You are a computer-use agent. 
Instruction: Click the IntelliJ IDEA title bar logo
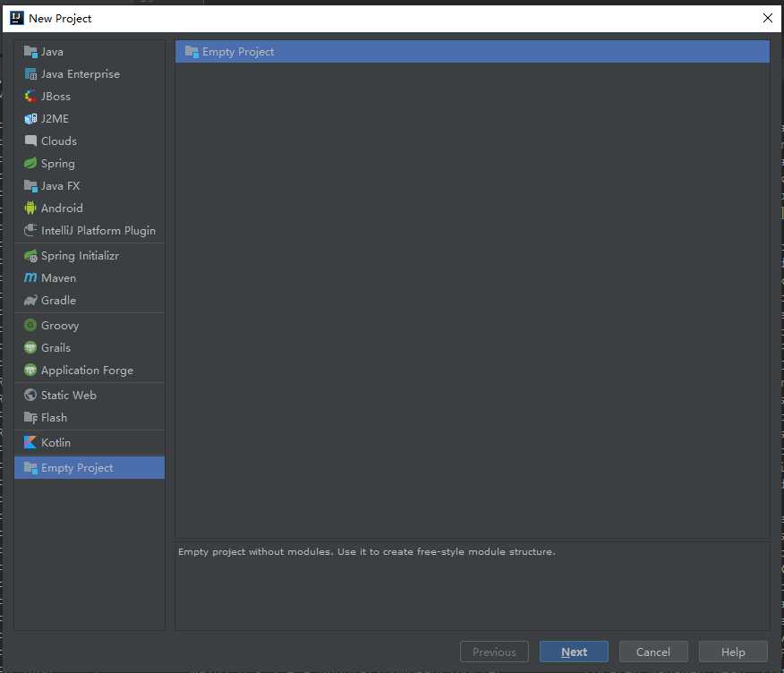click(16, 19)
